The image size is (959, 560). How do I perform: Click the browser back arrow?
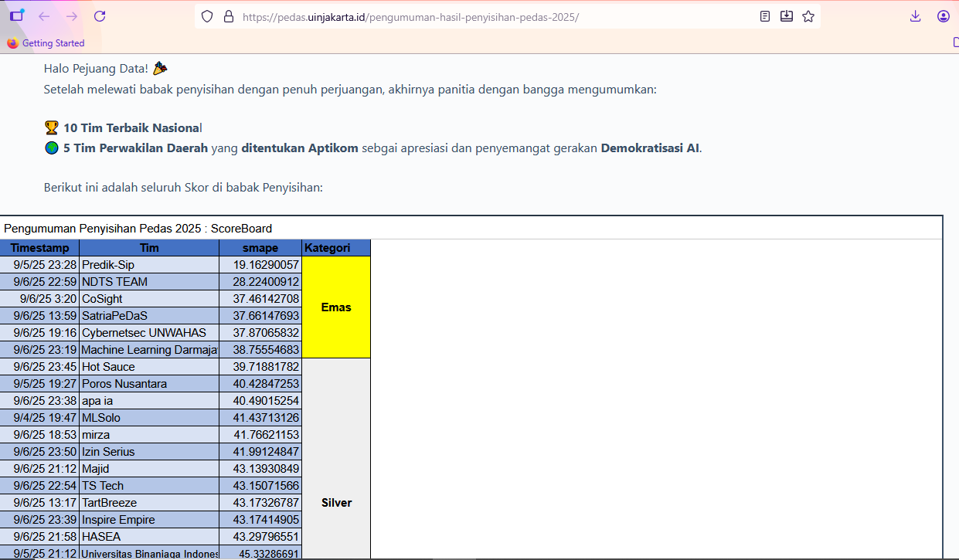pos(44,16)
